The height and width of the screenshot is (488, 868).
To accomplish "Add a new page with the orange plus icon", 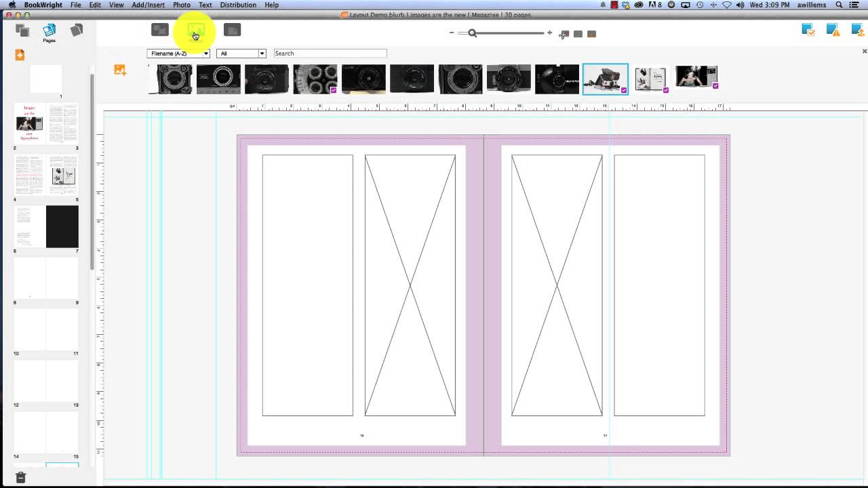I will (x=20, y=55).
